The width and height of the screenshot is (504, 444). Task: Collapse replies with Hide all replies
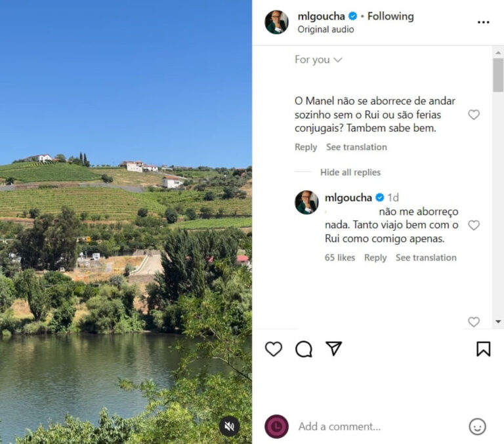pos(350,172)
